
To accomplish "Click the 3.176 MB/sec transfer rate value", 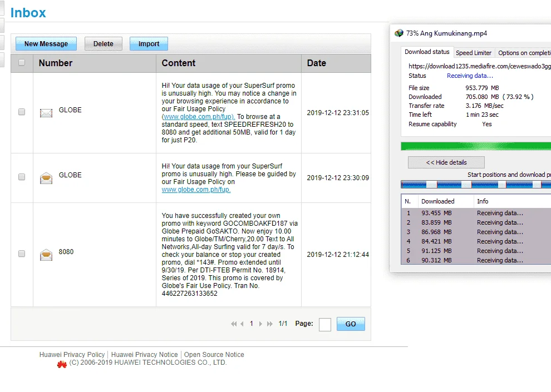I will [485, 106].
